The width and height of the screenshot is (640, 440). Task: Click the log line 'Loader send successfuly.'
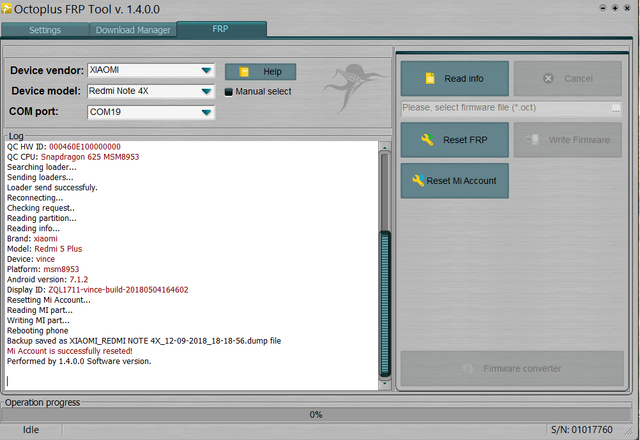pyautogui.click(x=52, y=187)
